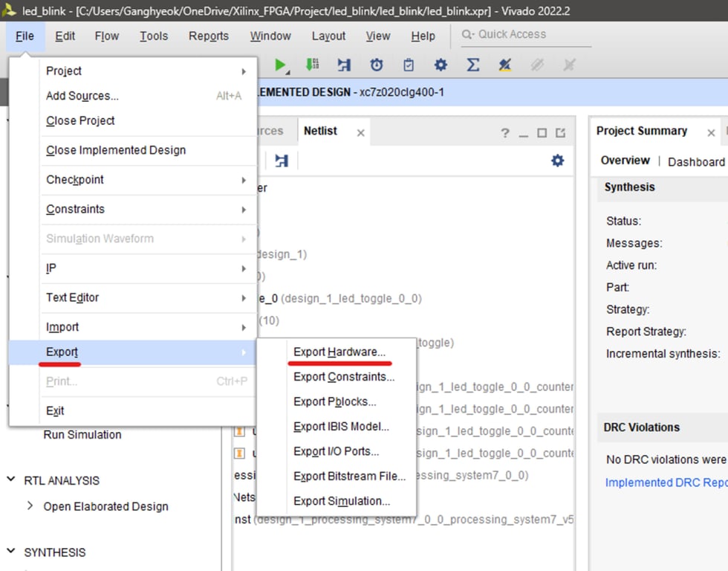
Task: Click the main toolbar Settings gear
Action: pos(441,65)
